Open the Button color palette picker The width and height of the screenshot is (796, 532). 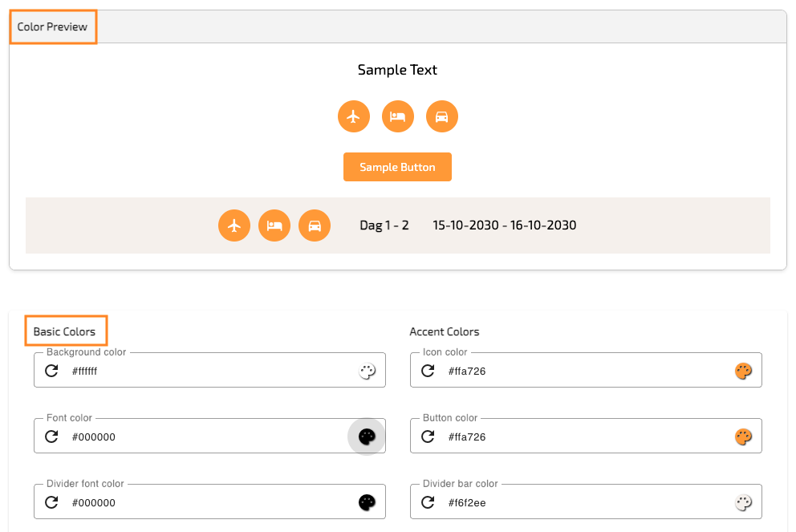click(x=743, y=437)
